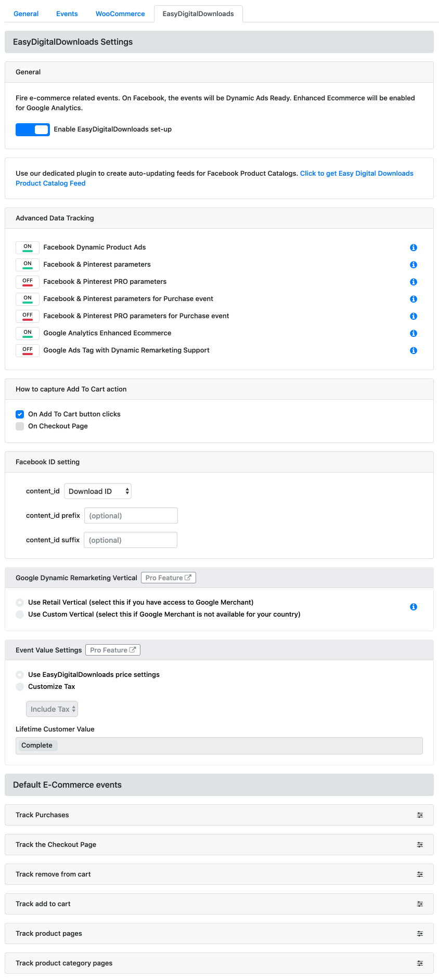Open settings icon for Track the Checkout Page
The width and height of the screenshot is (439, 980).
click(x=420, y=845)
